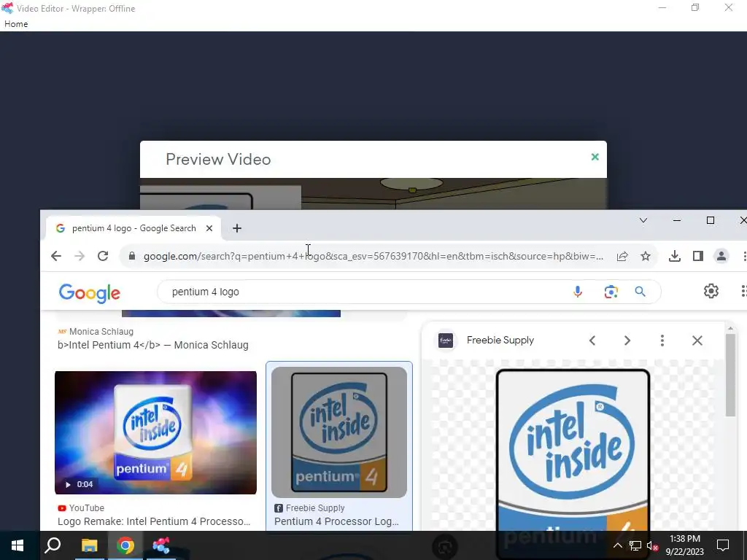The image size is (747, 560).
Task: Open a new Chrome tab
Action: tap(237, 228)
